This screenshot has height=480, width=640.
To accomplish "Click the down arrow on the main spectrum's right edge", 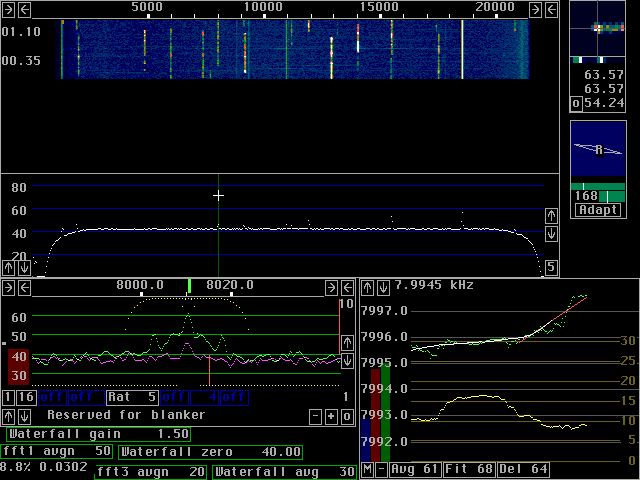I will coord(551,234).
